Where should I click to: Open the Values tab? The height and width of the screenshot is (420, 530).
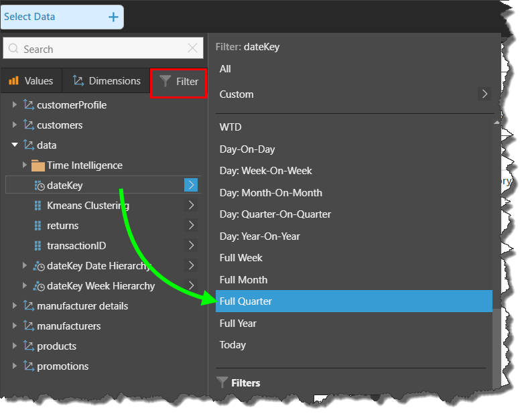(31, 81)
